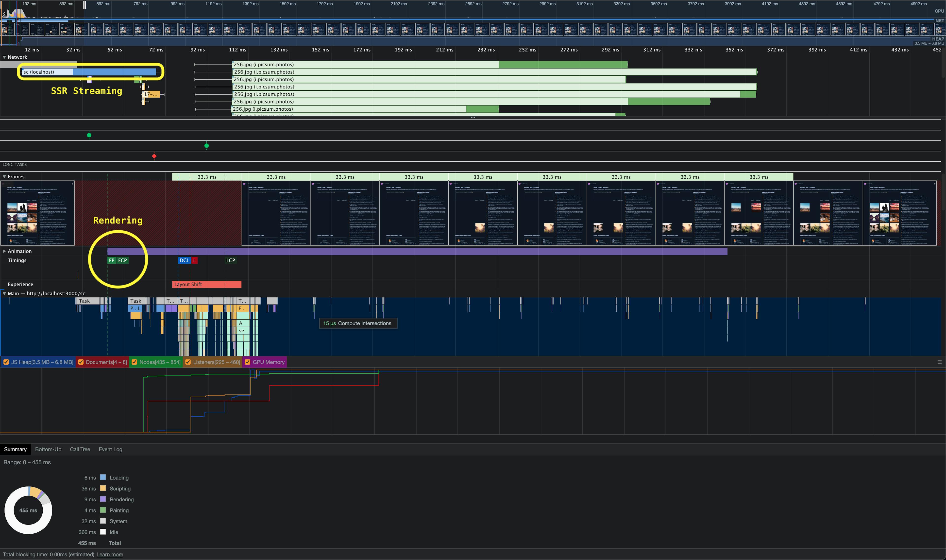This screenshot has width=946, height=560.
Task: Click the CPU overview label
Action: pyautogui.click(x=939, y=11)
